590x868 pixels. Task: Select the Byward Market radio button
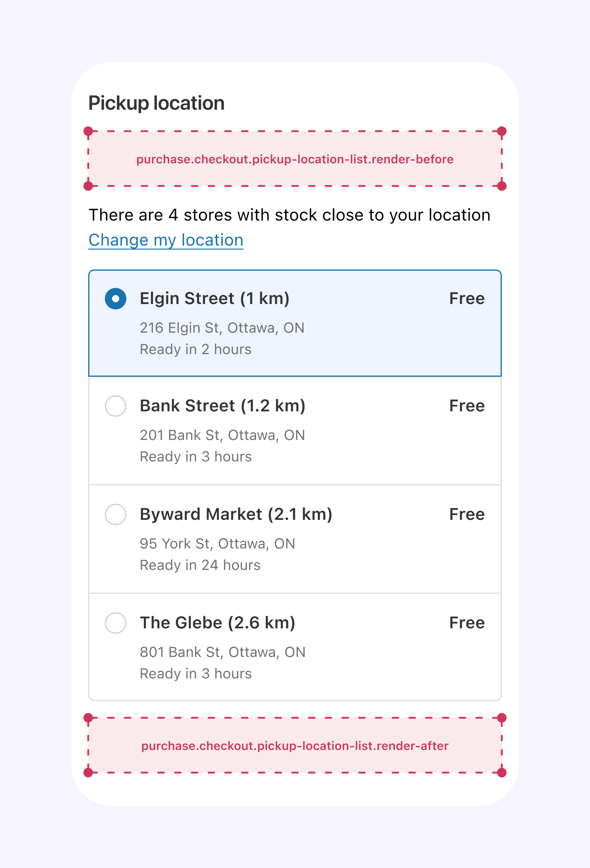116,514
